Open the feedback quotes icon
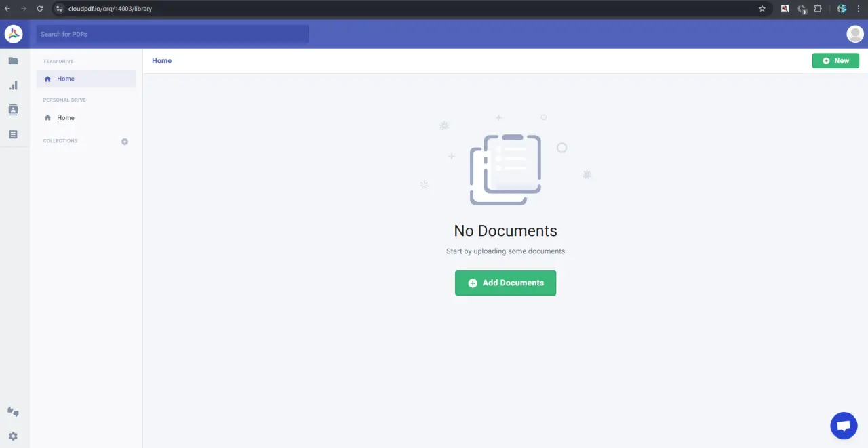The width and height of the screenshot is (868, 448). (x=13, y=411)
